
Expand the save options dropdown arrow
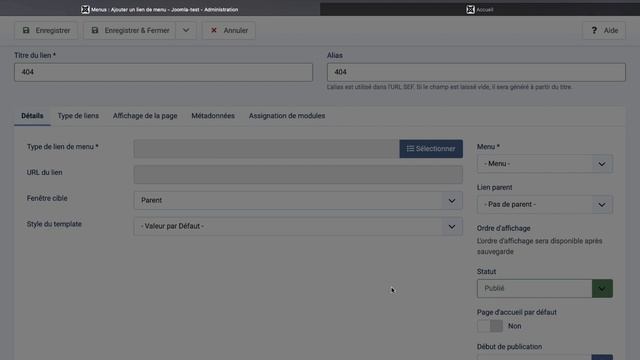click(186, 31)
